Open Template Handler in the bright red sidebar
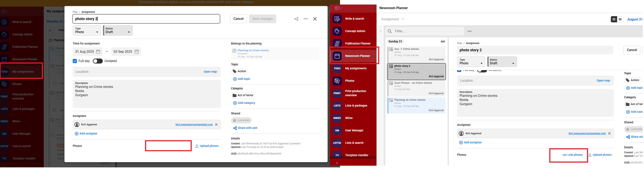Image resolution: width=644 pixels, height=175 pixels. click(x=356, y=155)
